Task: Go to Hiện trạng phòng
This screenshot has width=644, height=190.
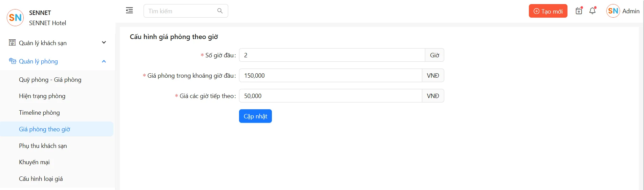Action: coord(42,96)
